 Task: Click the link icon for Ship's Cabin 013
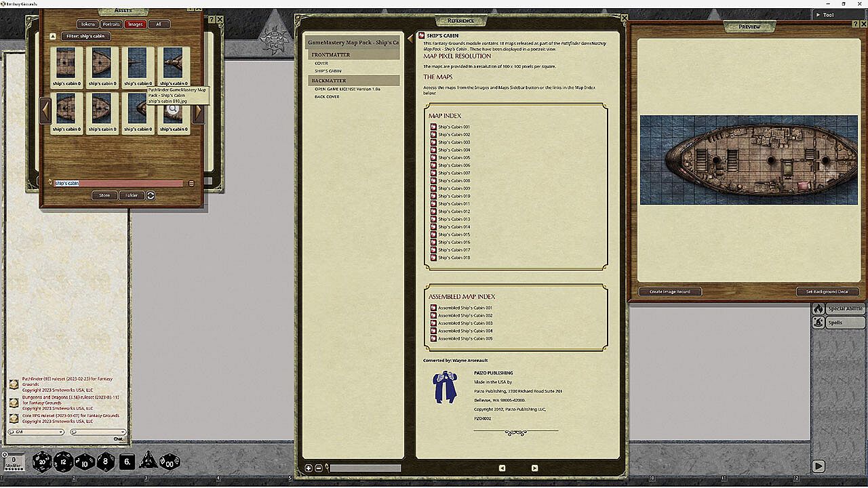(434, 219)
